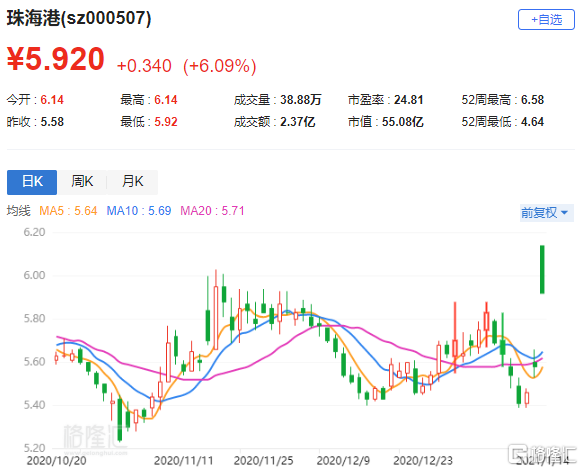Toggle the MA20 moving average legend
This screenshot has height=471, width=583.
tap(212, 211)
